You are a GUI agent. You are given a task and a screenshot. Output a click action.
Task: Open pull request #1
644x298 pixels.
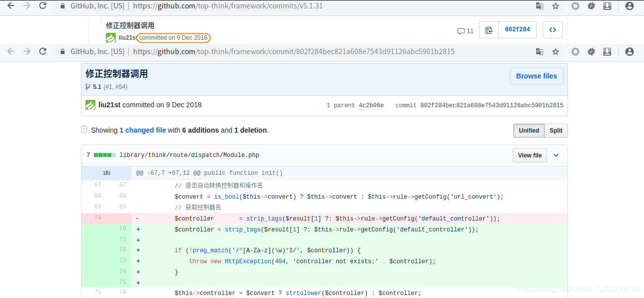109,87
